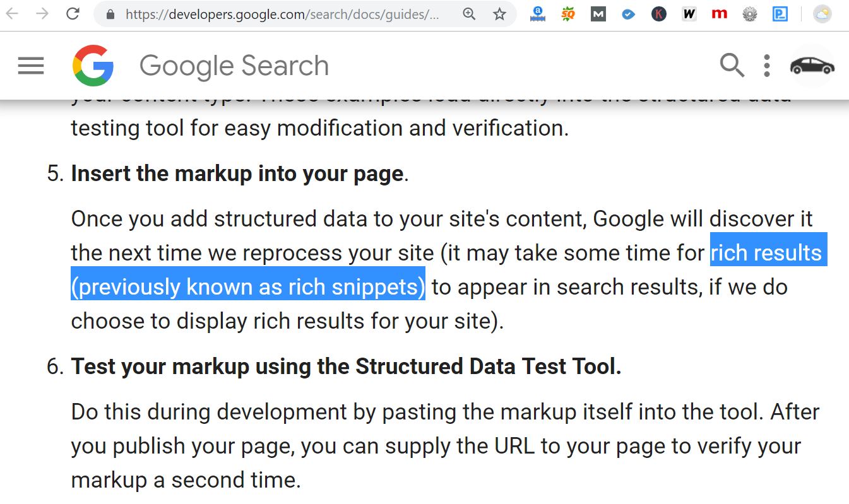
Task: Click the Google G logo
Action: pyautogui.click(x=93, y=66)
